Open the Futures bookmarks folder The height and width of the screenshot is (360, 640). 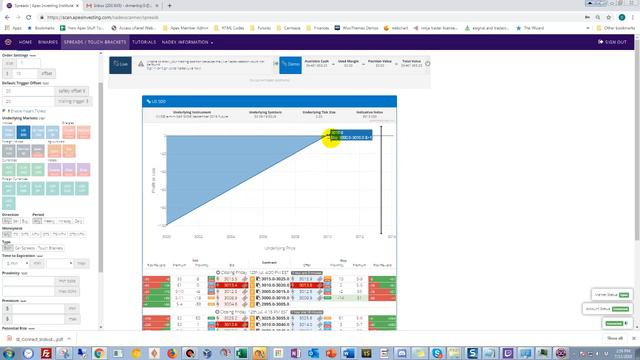point(260,28)
